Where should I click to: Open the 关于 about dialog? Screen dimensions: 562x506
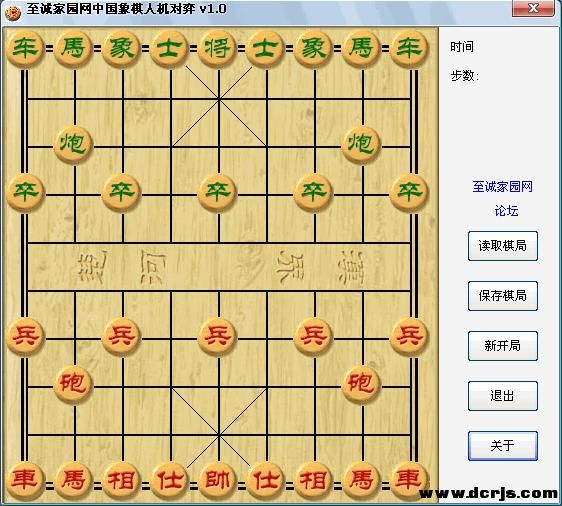(x=503, y=446)
